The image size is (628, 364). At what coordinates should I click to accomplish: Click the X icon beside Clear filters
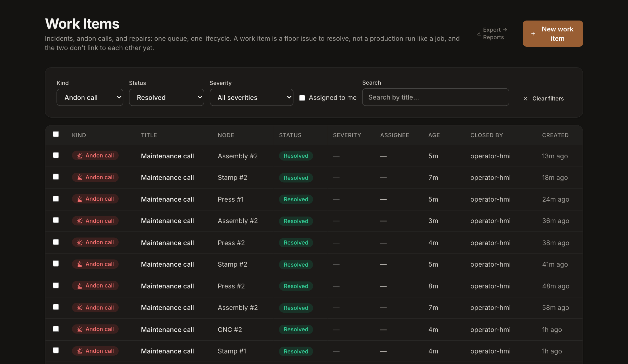coord(526,99)
